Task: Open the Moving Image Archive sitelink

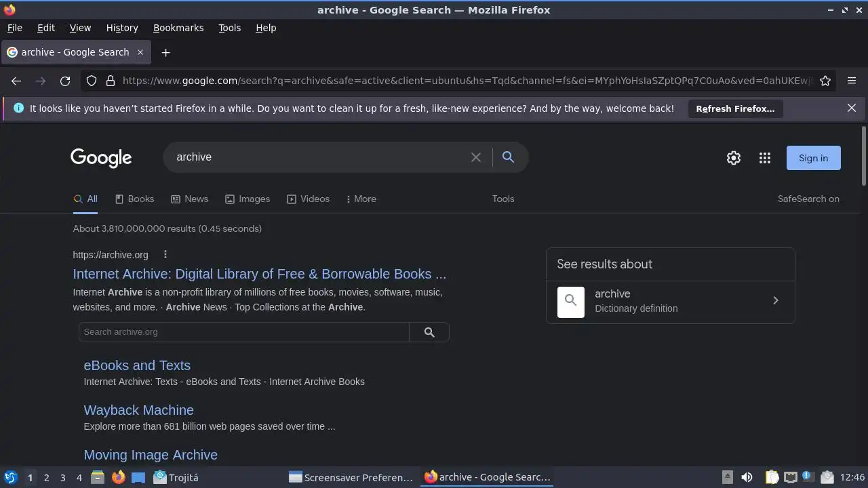Action: tap(151, 455)
